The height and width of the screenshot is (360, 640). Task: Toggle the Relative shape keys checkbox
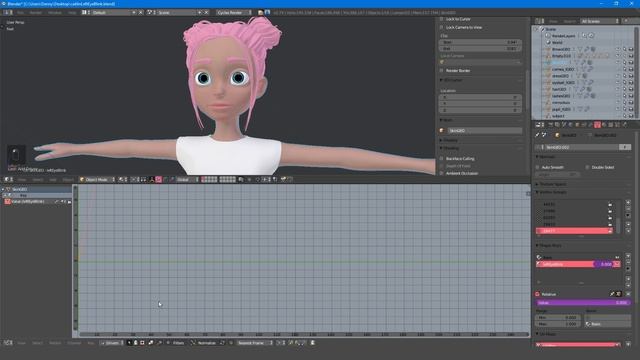click(537, 294)
